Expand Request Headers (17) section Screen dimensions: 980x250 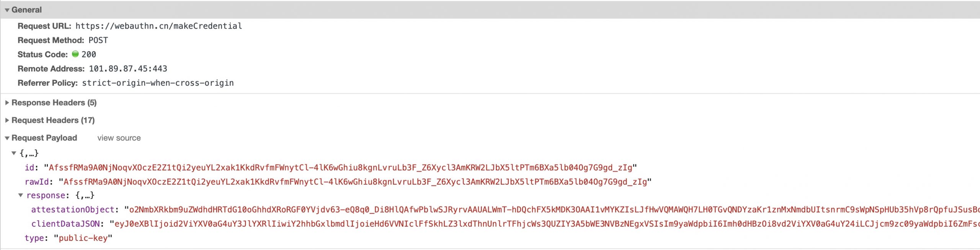(7, 120)
